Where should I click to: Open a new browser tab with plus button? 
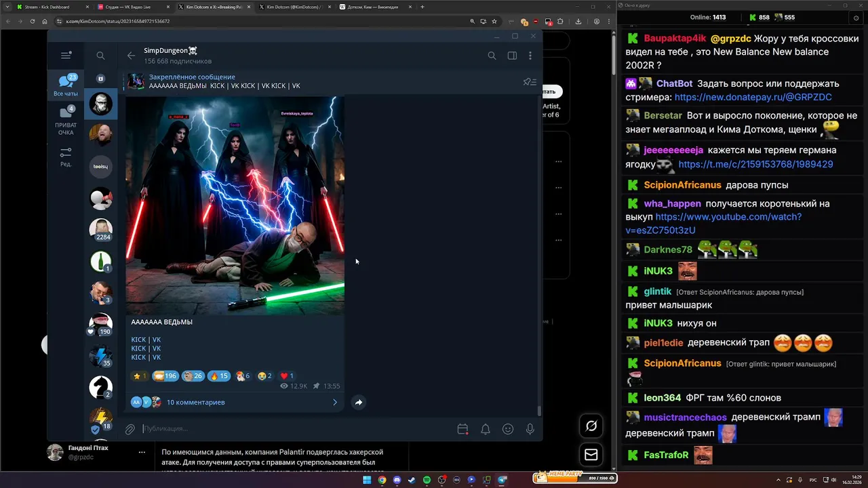[422, 7]
